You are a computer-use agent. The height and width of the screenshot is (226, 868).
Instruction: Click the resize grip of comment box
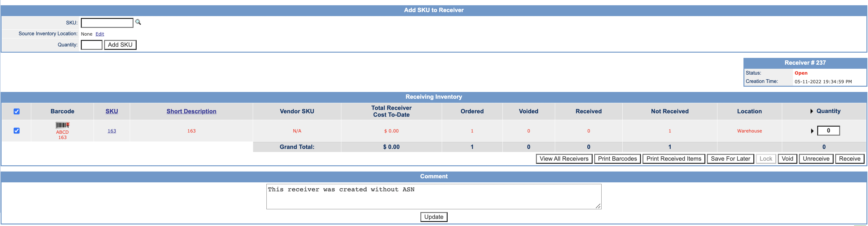click(598, 206)
